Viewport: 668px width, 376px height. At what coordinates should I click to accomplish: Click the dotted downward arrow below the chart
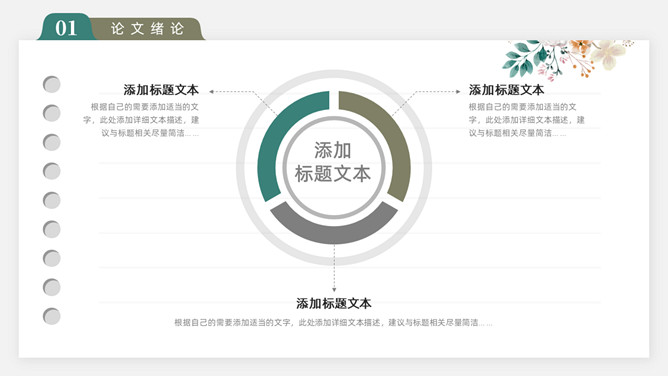[x=334, y=268]
